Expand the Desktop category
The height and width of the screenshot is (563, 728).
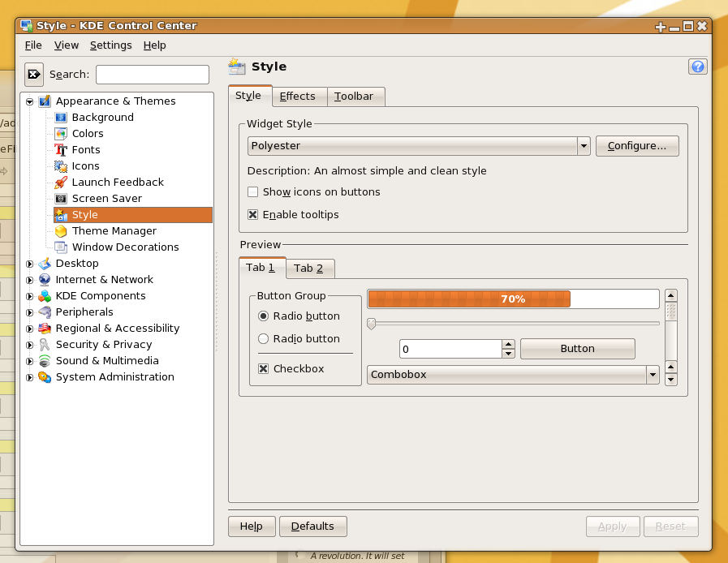tap(30, 264)
